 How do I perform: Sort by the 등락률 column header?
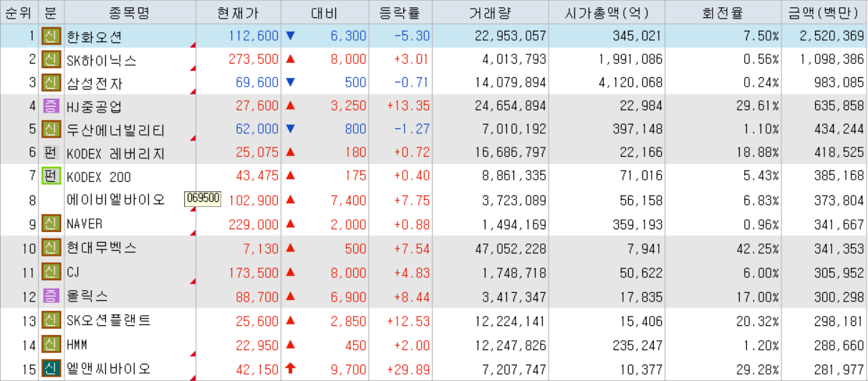(401, 12)
